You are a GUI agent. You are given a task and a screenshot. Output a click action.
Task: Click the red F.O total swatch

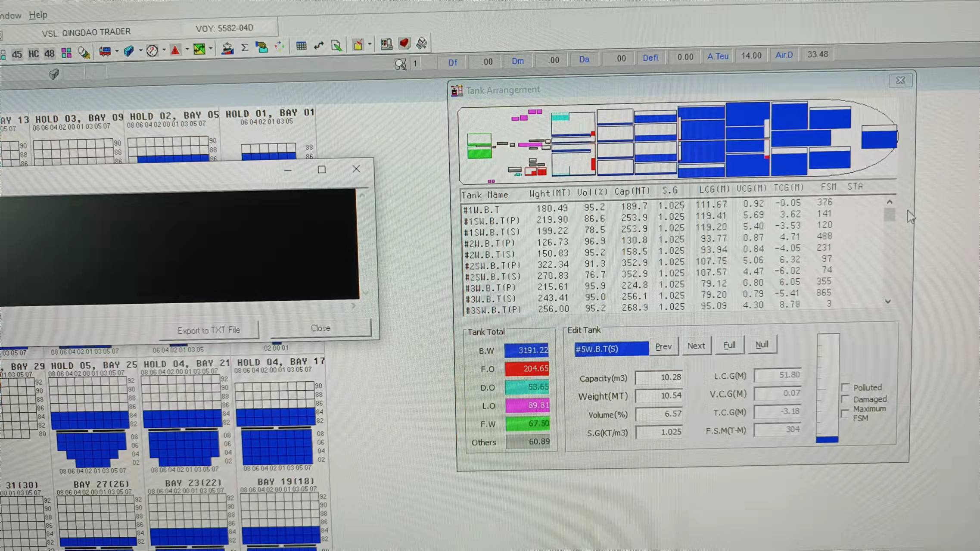click(527, 369)
